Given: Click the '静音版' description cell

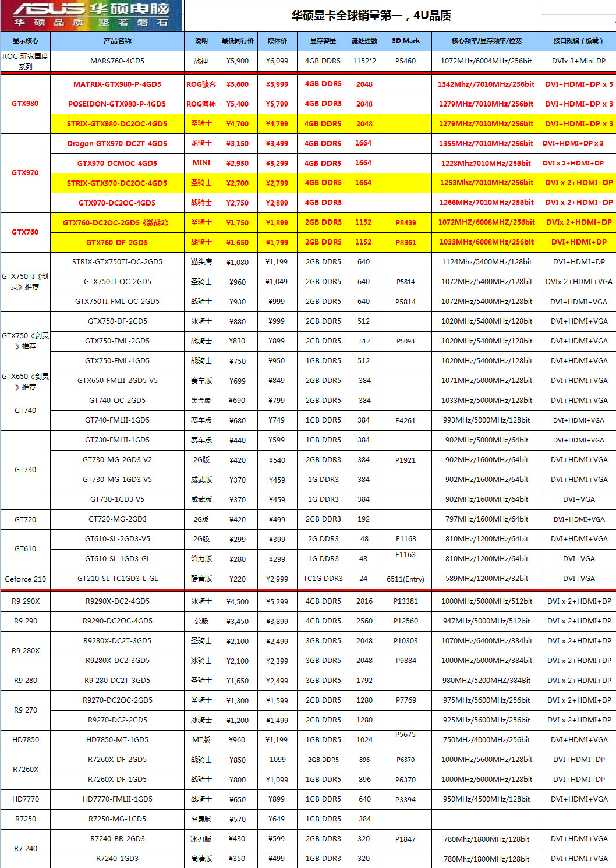Looking at the screenshot, I should [201, 579].
